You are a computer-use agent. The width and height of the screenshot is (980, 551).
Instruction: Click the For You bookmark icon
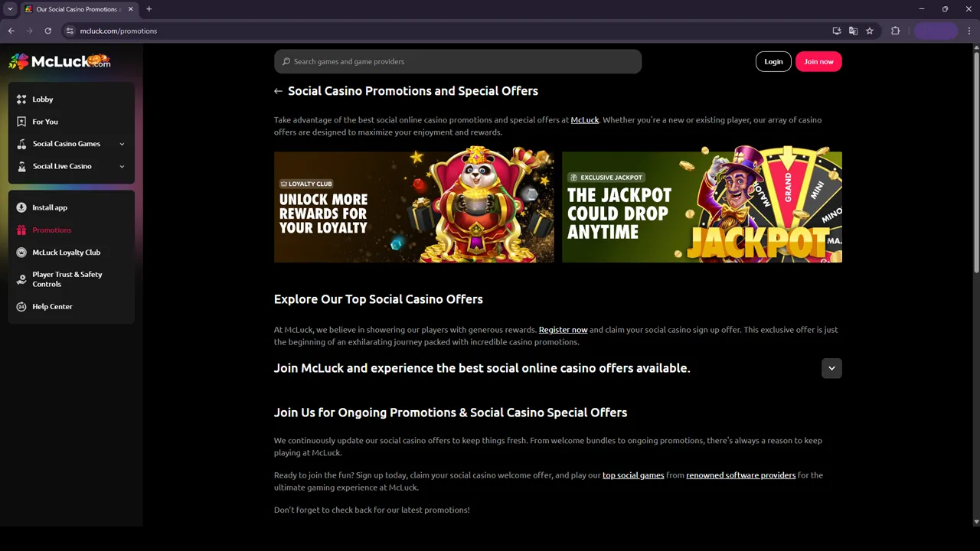click(x=21, y=122)
